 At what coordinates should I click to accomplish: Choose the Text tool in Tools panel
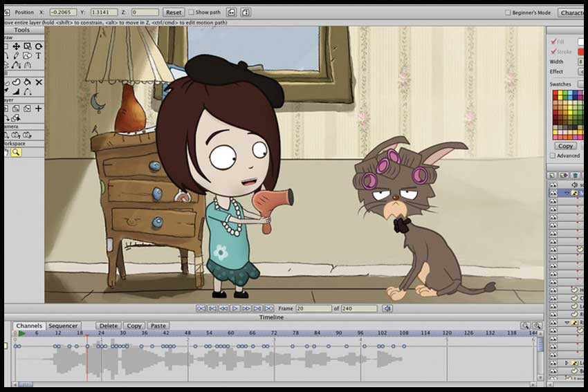38,55
